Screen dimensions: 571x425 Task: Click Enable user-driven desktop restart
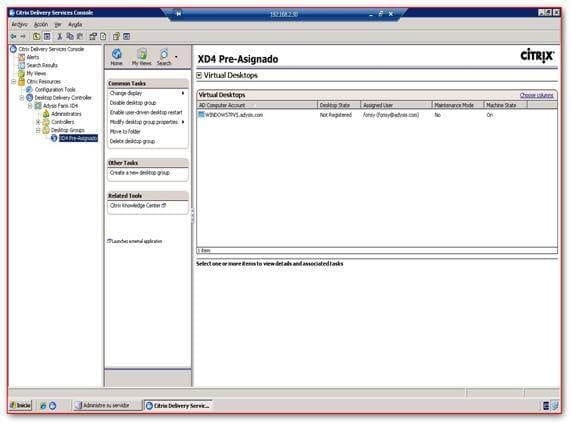(x=146, y=113)
